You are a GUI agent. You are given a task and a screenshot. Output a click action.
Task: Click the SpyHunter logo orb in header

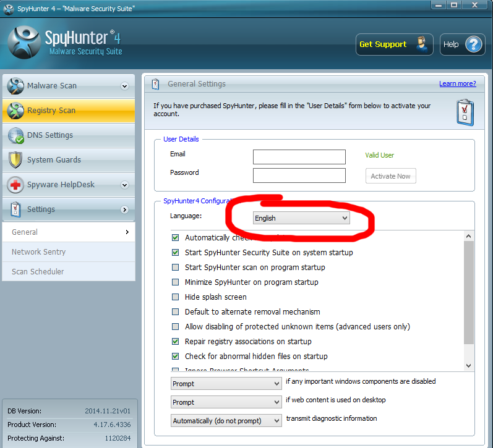pos(24,43)
